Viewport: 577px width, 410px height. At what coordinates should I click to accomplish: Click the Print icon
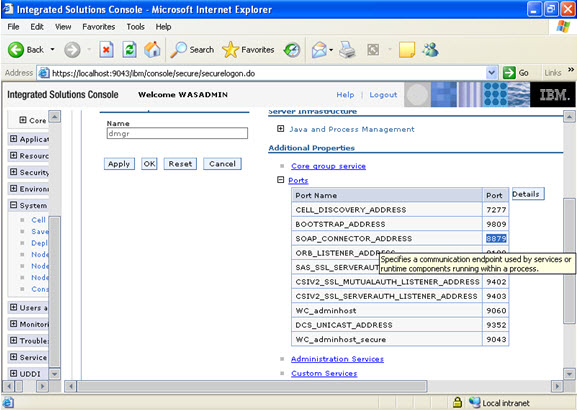[x=347, y=50]
